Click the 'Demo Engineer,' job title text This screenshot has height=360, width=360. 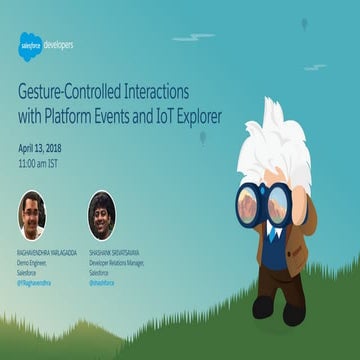[x=32, y=263]
